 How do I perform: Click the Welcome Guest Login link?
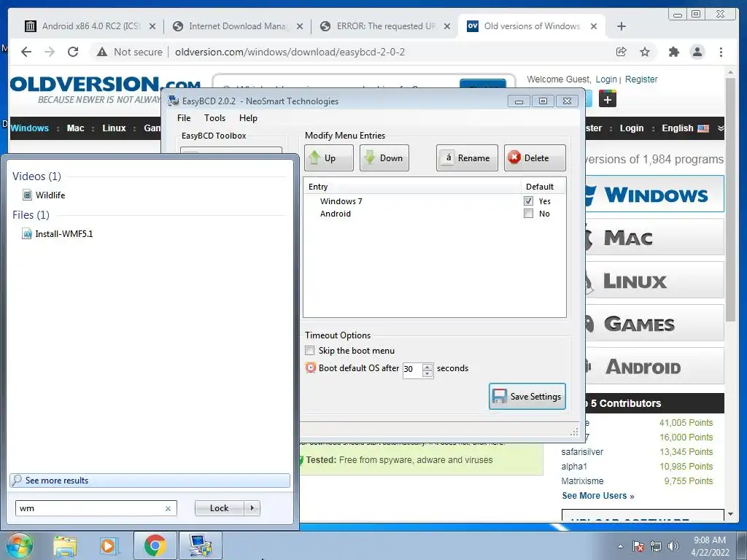click(x=606, y=79)
